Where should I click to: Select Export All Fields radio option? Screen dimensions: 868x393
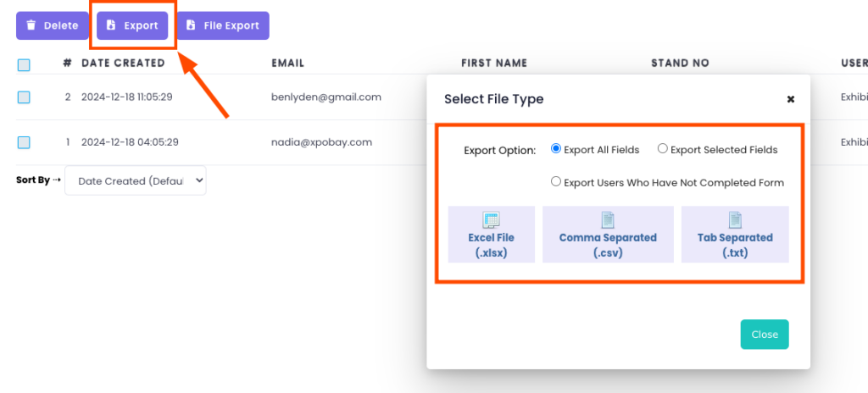click(556, 149)
